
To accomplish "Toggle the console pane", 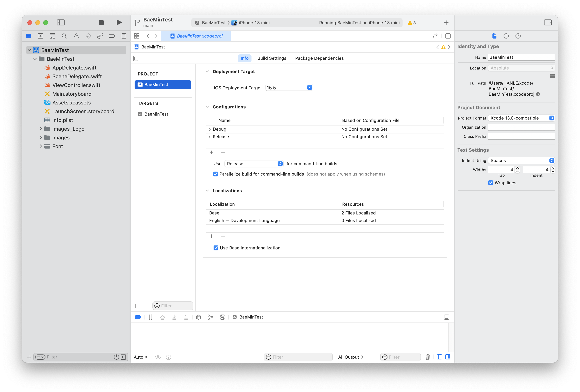I will pyautogui.click(x=448, y=357).
